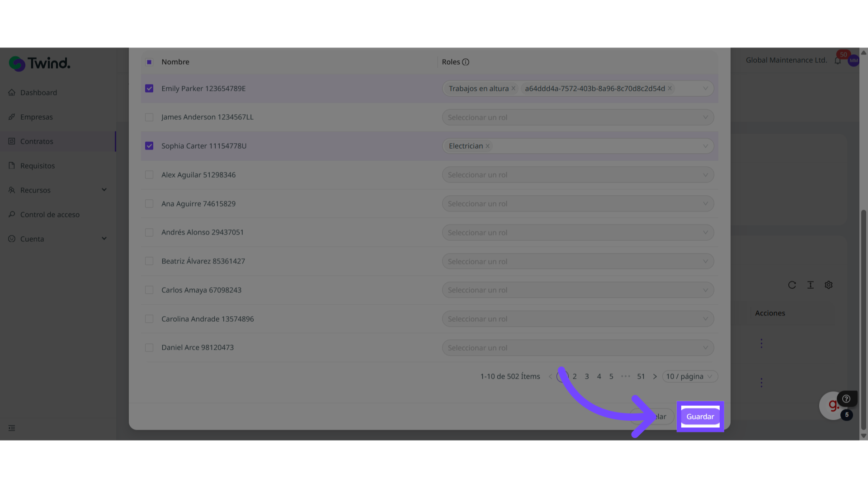Check James Anderson checkbox
Viewport: 868px width, 488px height.
[x=149, y=117]
